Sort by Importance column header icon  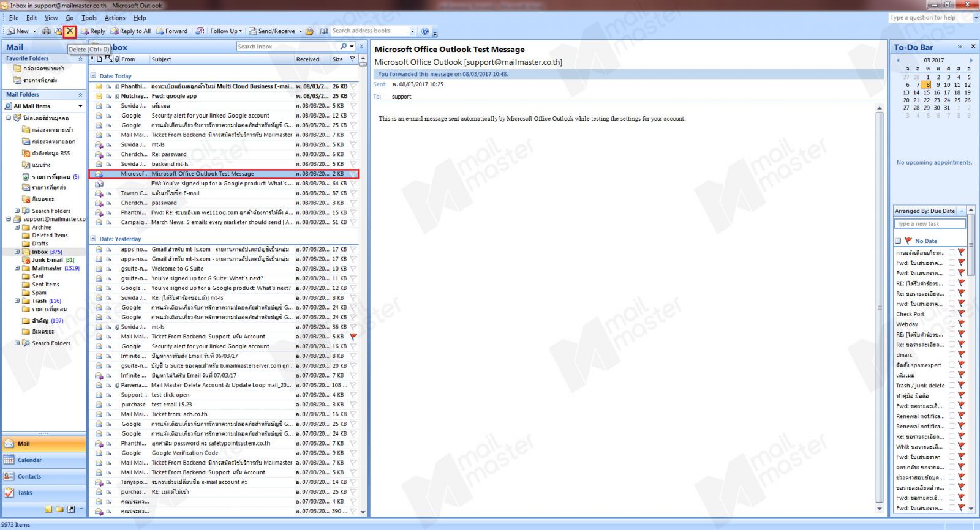(x=92, y=59)
